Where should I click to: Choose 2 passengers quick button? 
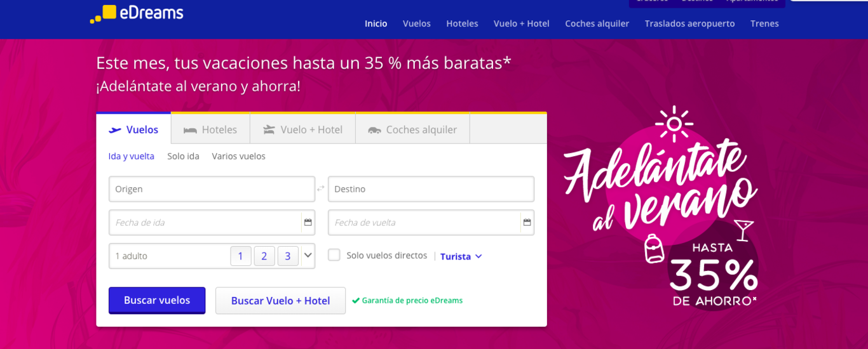tap(264, 256)
